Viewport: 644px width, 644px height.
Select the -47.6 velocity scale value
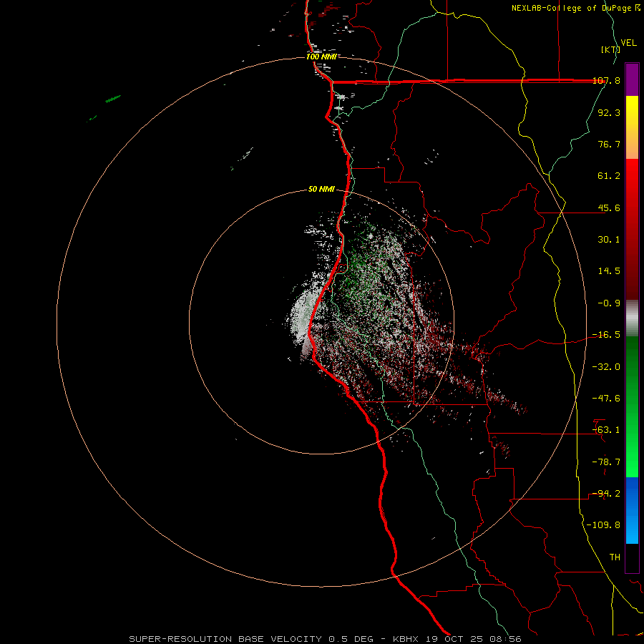click(x=606, y=399)
